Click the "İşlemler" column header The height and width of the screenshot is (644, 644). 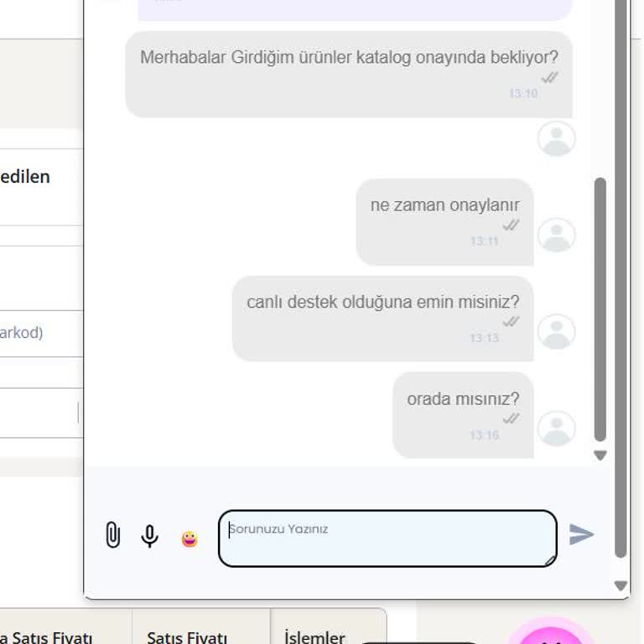[x=314, y=636]
